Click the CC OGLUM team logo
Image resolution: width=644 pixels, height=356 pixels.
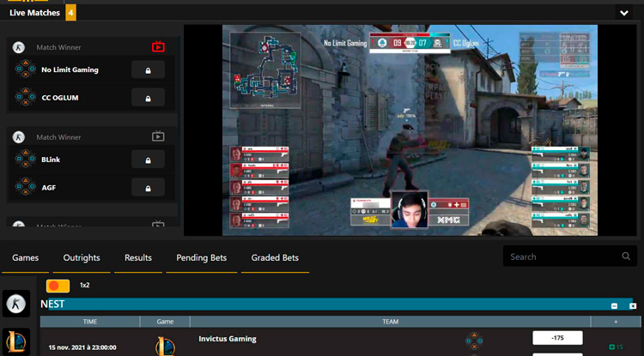tap(26, 97)
